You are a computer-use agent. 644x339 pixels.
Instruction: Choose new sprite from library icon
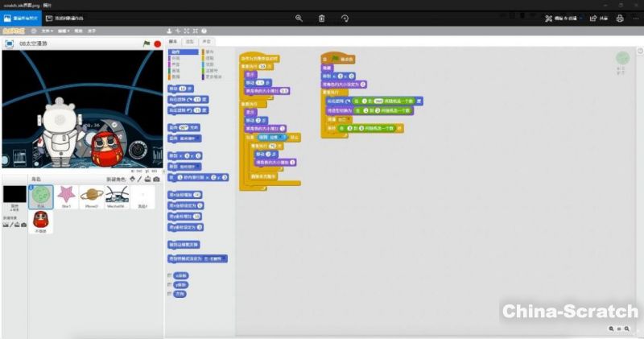[x=132, y=179]
